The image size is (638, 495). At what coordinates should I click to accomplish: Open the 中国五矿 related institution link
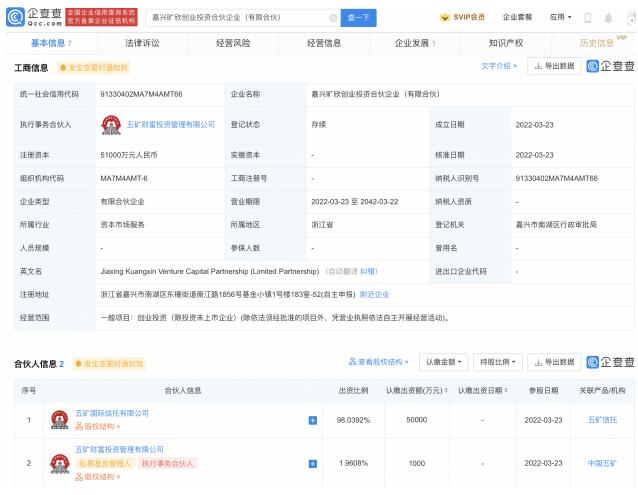(602, 463)
